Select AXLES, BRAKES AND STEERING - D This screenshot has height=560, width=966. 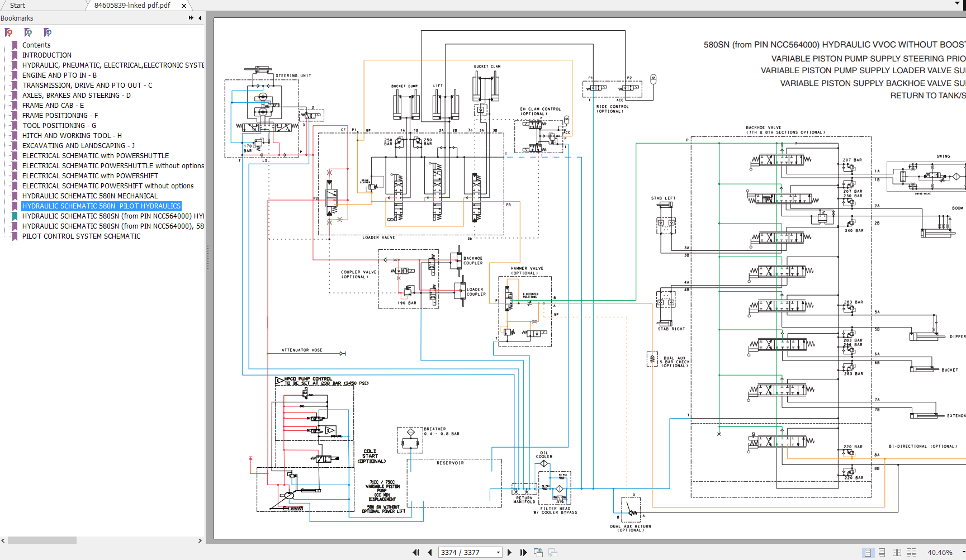(77, 96)
